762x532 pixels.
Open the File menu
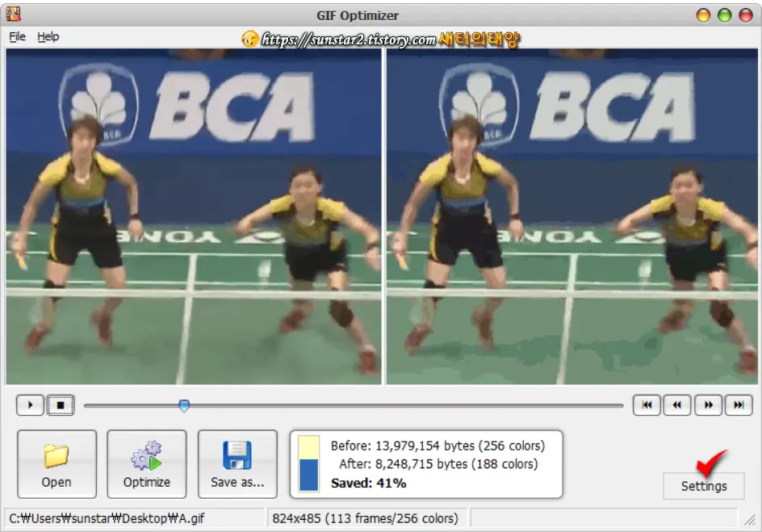pos(17,36)
